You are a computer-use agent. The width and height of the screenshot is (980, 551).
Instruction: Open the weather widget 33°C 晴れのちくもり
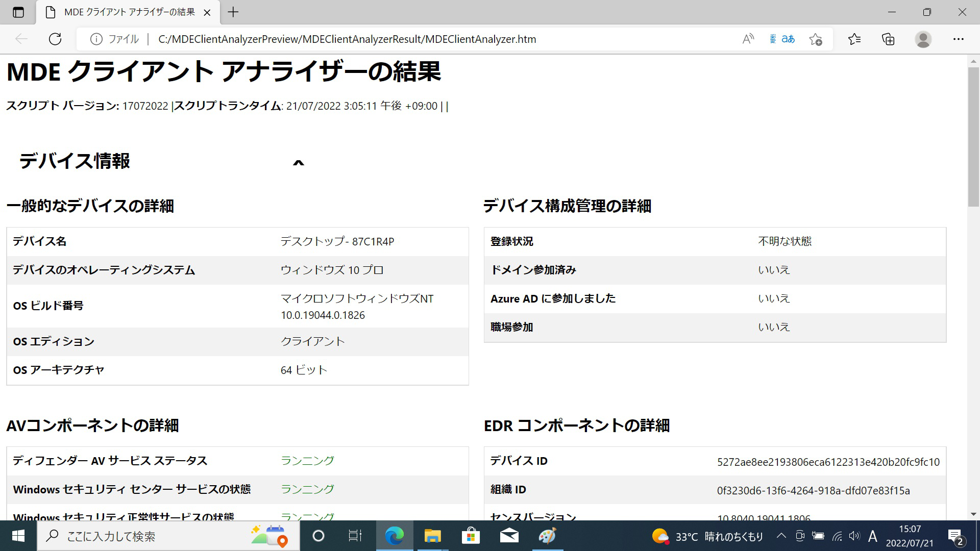click(707, 536)
